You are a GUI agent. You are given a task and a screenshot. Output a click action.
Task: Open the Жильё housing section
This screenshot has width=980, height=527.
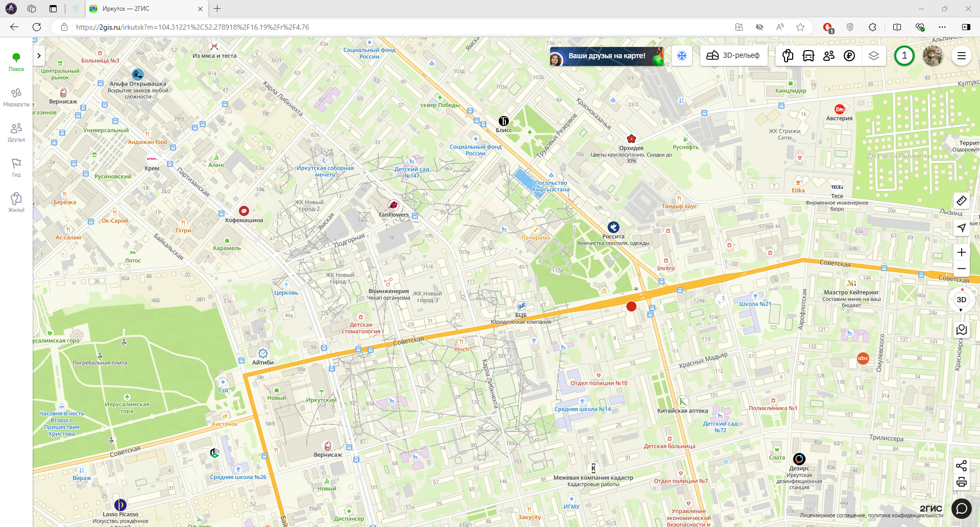[x=16, y=203]
